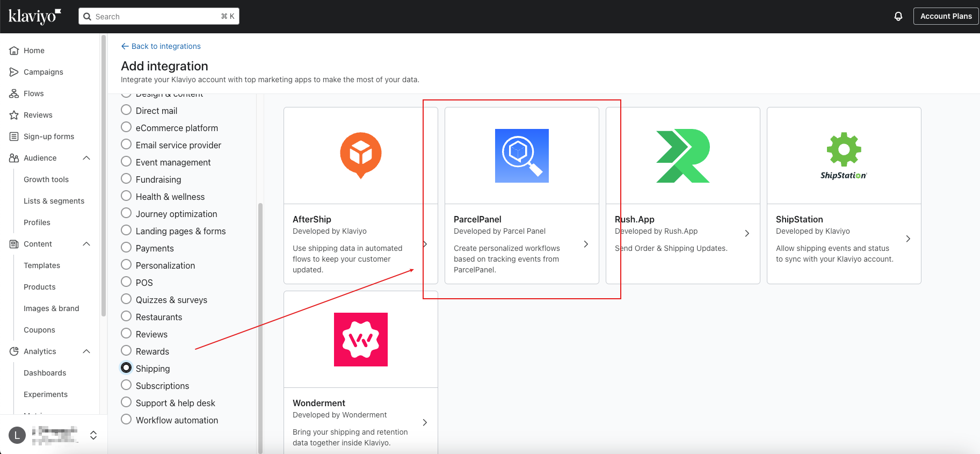
Task: Click the Reviews star icon in sidebar
Action: coord(14,115)
